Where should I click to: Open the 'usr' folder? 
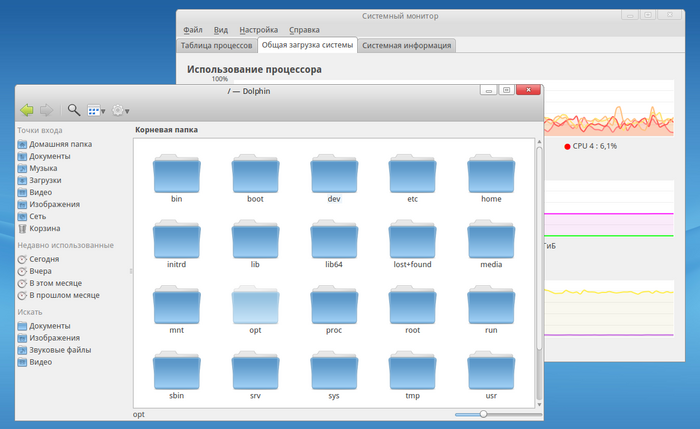490,371
